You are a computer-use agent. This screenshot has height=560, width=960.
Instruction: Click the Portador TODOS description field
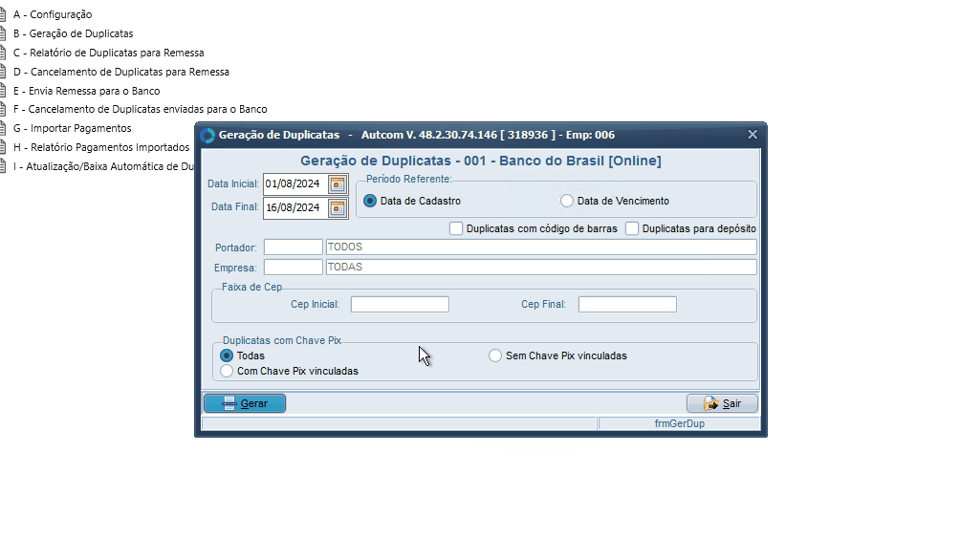coord(541,248)
